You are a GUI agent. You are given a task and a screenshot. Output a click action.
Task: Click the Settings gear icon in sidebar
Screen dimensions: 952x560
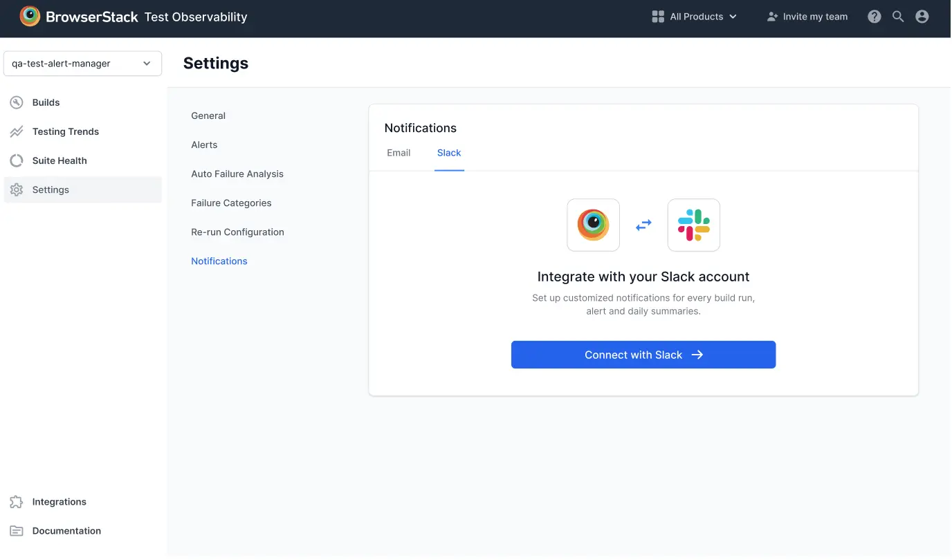17,189
